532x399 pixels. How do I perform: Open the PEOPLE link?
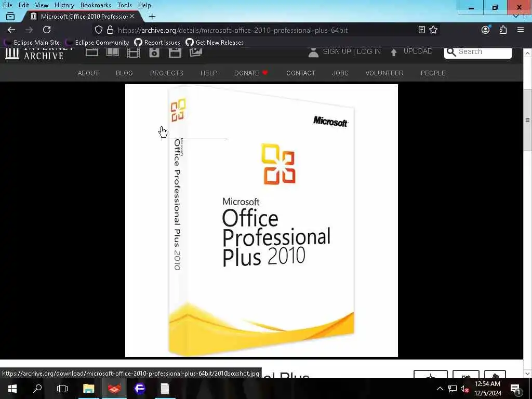tap(433, 73)
